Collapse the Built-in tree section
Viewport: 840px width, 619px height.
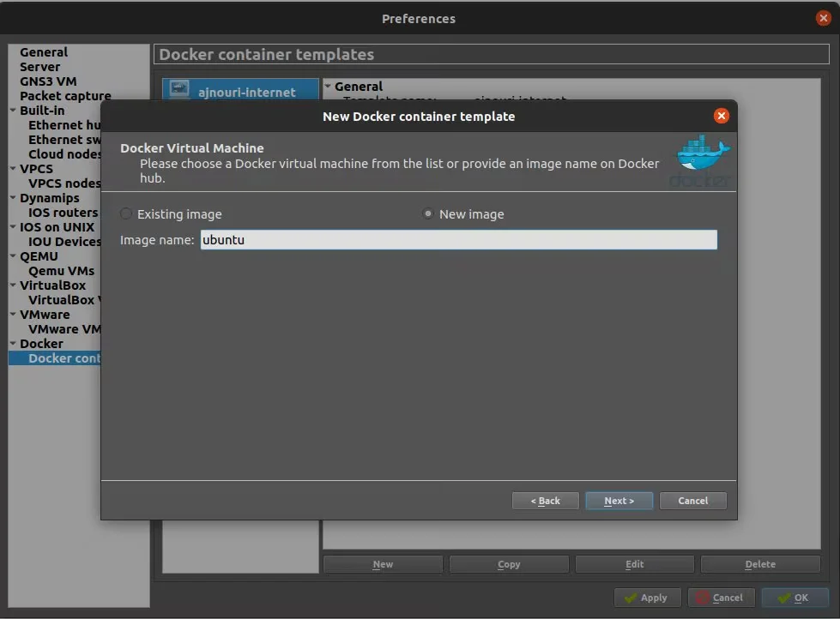point(13,111)
